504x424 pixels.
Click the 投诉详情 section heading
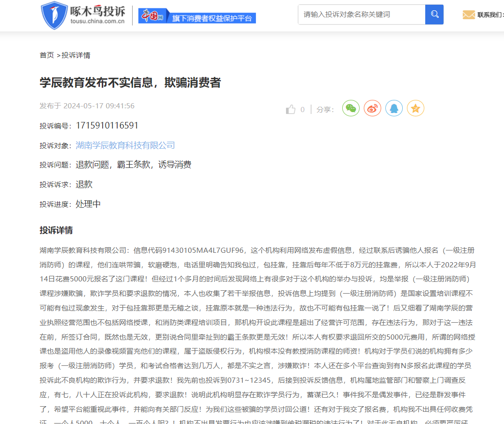pyautogui.click(x=56, y=230)
